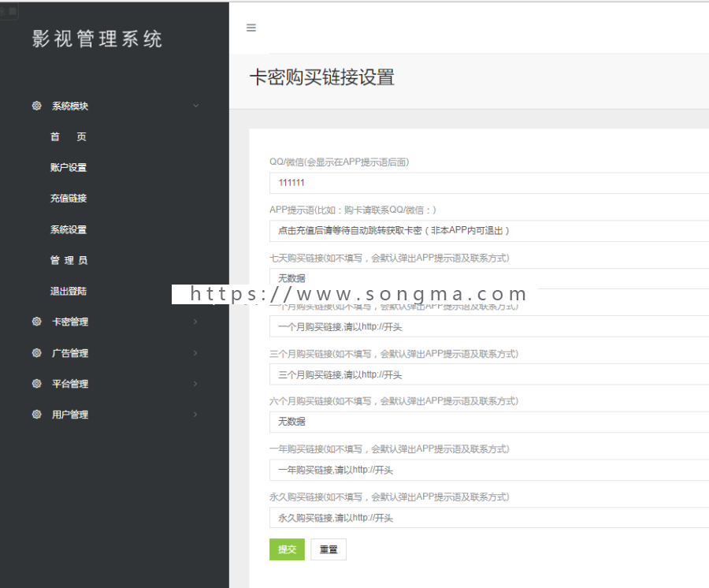Focus the 六个月购买链接 input field
Screen dimensions: 709x588
(x=489, y=422)
